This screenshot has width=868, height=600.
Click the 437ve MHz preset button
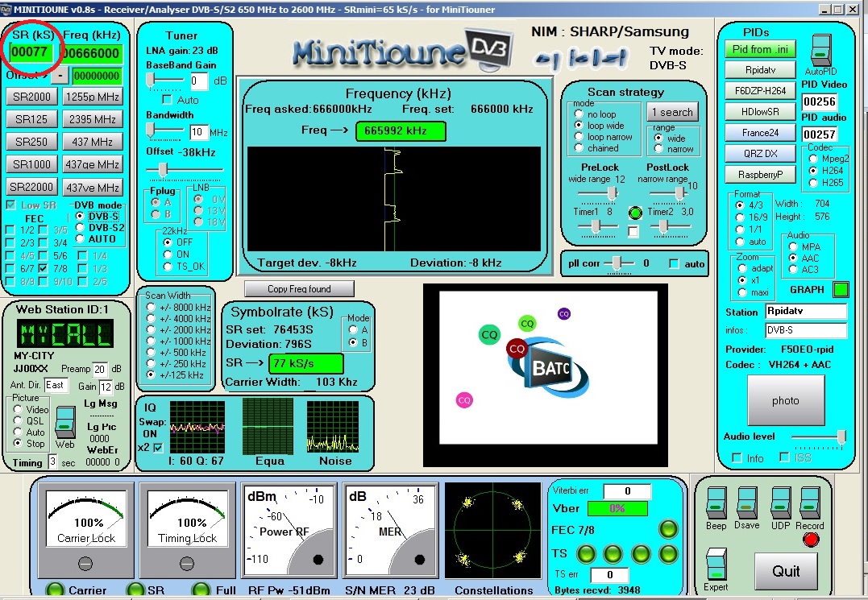(x=93, y=187)
